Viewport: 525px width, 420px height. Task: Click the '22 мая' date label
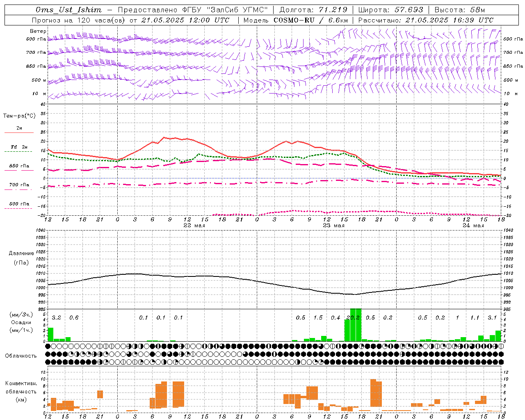194,225
